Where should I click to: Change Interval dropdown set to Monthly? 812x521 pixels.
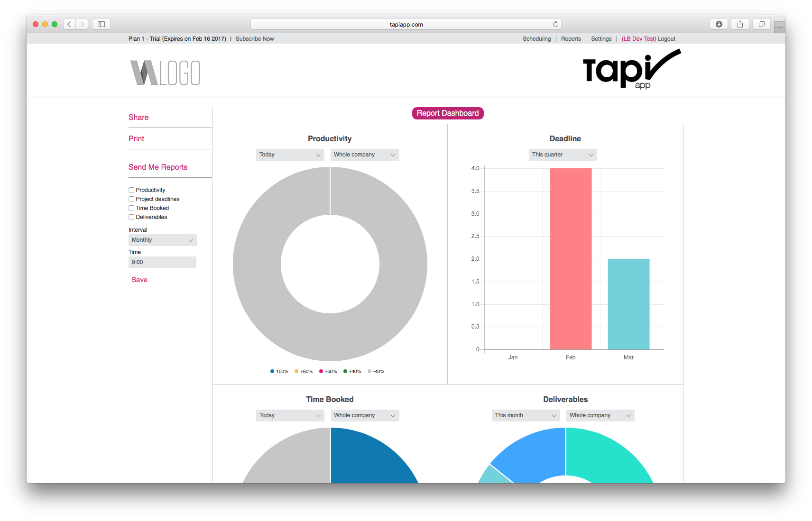pos(162,240)
